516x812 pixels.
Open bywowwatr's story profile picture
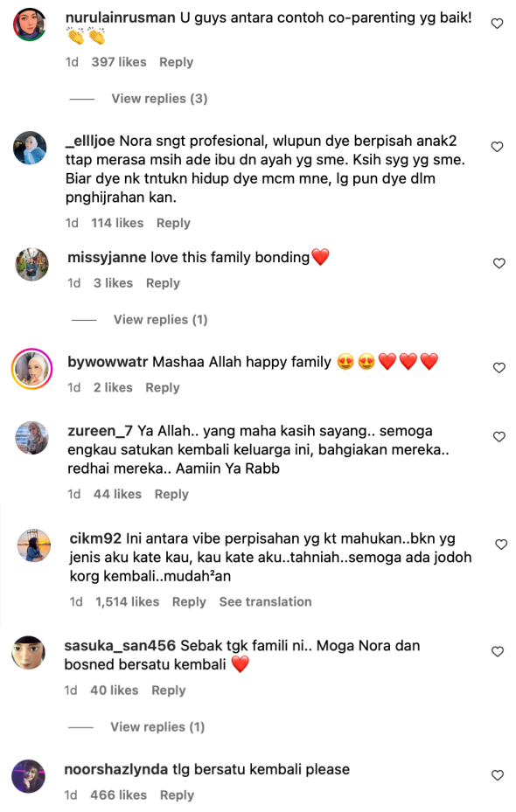point(32,369)
